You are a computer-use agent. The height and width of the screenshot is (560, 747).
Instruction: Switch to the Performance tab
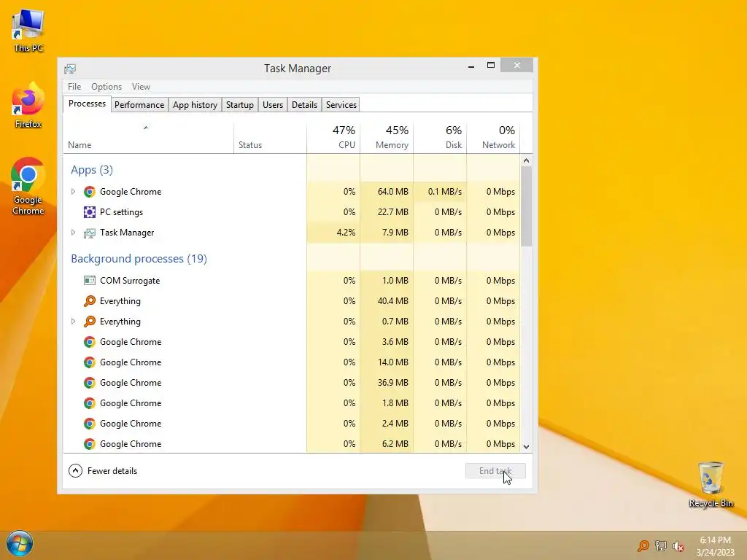[x=139, y=105]
